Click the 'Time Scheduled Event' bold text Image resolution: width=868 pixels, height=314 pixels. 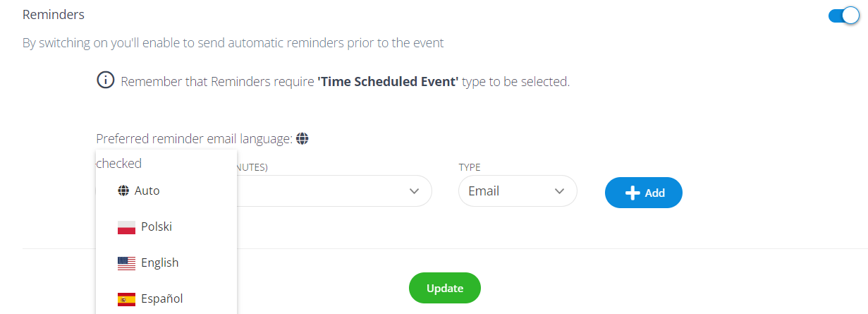point(388,81)
